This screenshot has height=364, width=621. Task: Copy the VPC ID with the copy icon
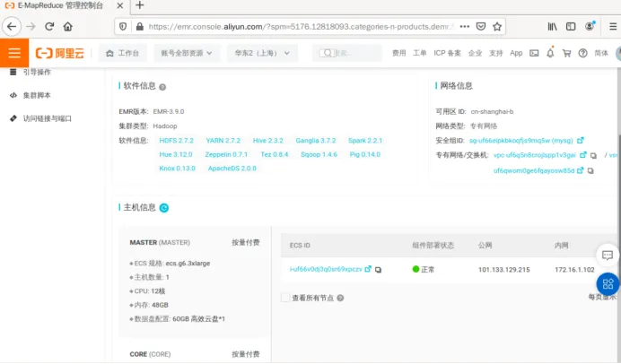pos(593,155)
